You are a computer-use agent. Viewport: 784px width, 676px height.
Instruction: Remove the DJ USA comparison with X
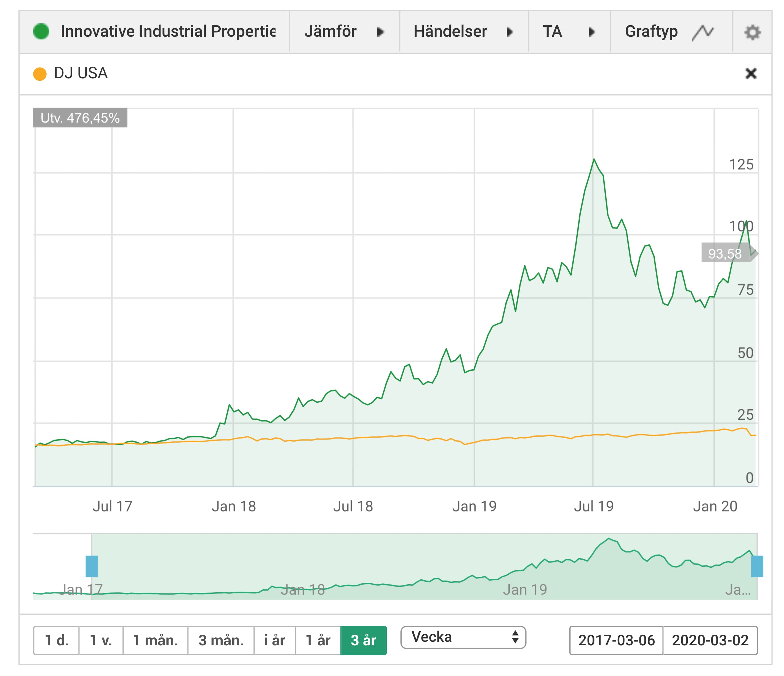751,73
